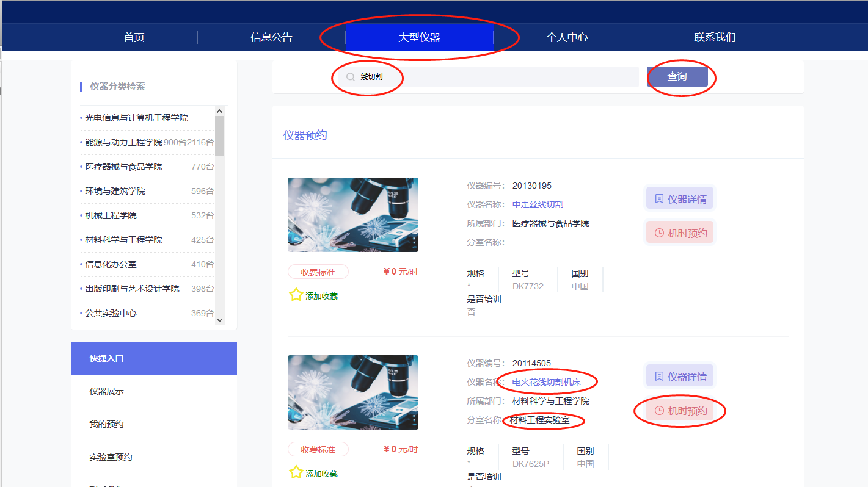This screenshot has height=487, width=868.
Task: Click the star icon for 电火花线切割机床
Action: coord(296,472)
